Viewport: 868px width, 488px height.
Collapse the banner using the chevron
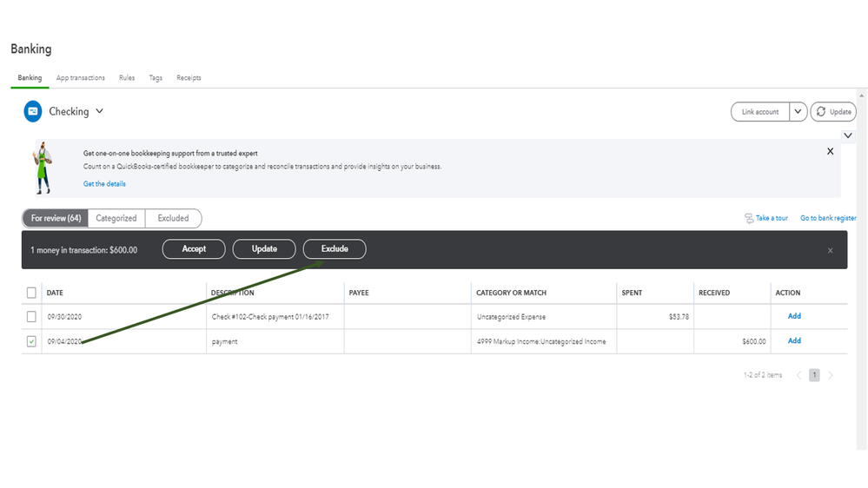click(x=848, y=135)
